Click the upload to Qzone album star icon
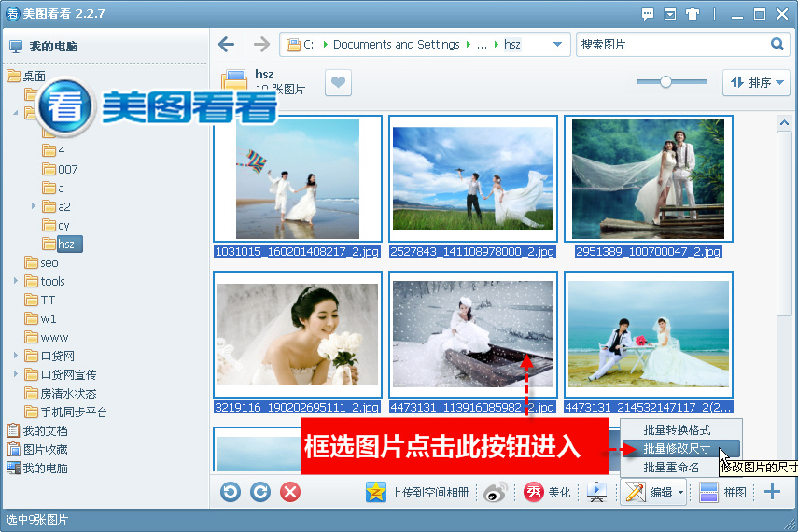 375,492
